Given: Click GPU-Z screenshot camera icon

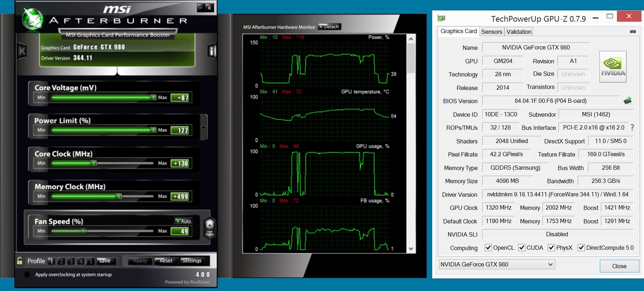Looking at the screenshot, I should (633, 32).
